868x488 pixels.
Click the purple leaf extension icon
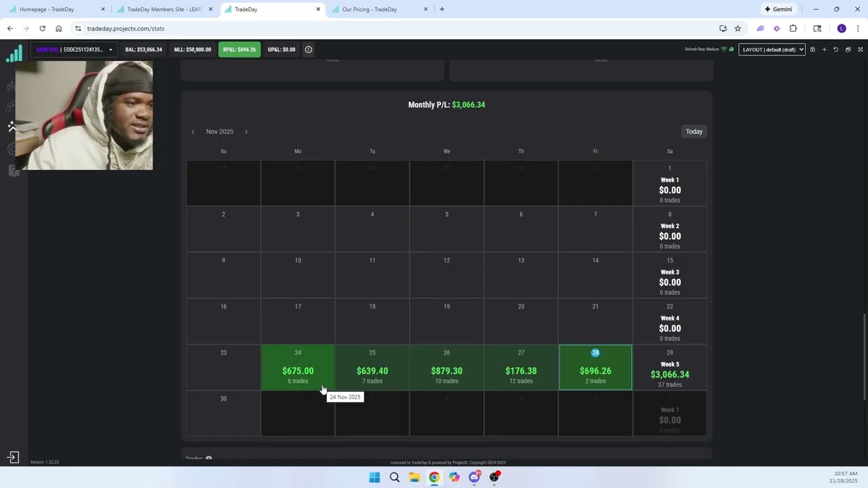[x=760, y=28]
